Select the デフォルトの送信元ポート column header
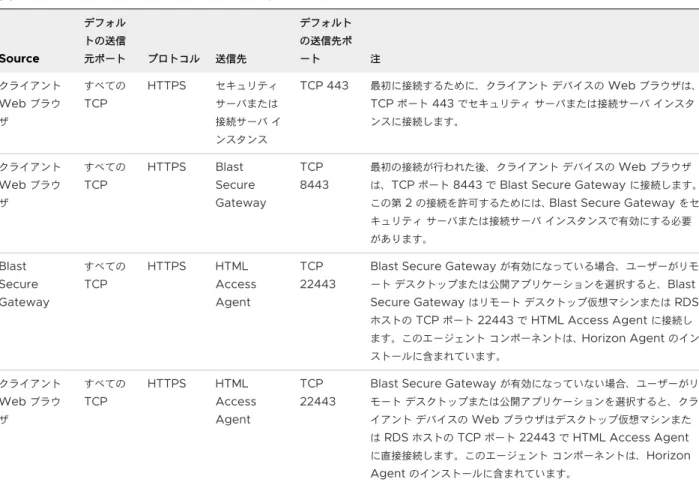699x485 pixels. [x=105, y=41]
